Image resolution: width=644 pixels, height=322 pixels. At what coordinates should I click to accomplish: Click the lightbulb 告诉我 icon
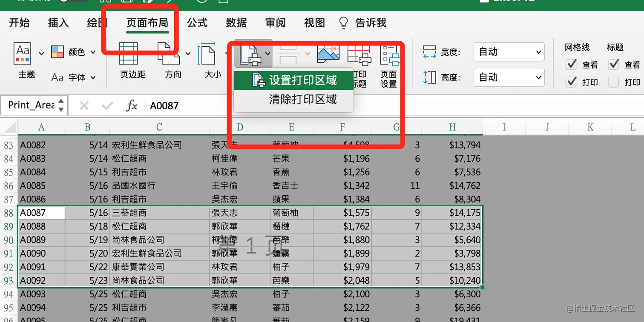pyautogui.click(x=343, y=23)
